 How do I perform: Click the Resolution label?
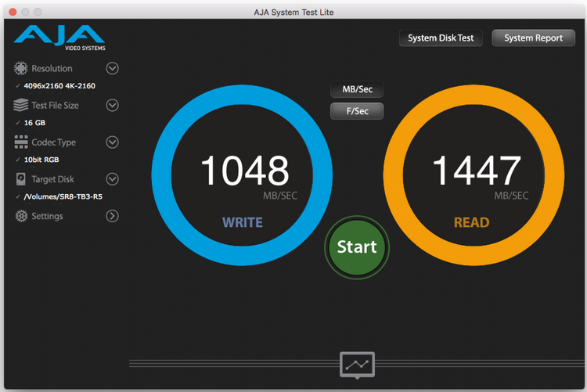pos(52,69)
